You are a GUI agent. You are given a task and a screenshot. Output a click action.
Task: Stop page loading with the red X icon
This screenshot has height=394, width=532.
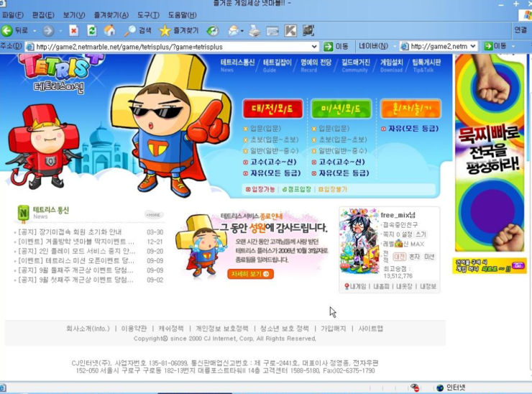pyautogui.click(x=73, y=31)
